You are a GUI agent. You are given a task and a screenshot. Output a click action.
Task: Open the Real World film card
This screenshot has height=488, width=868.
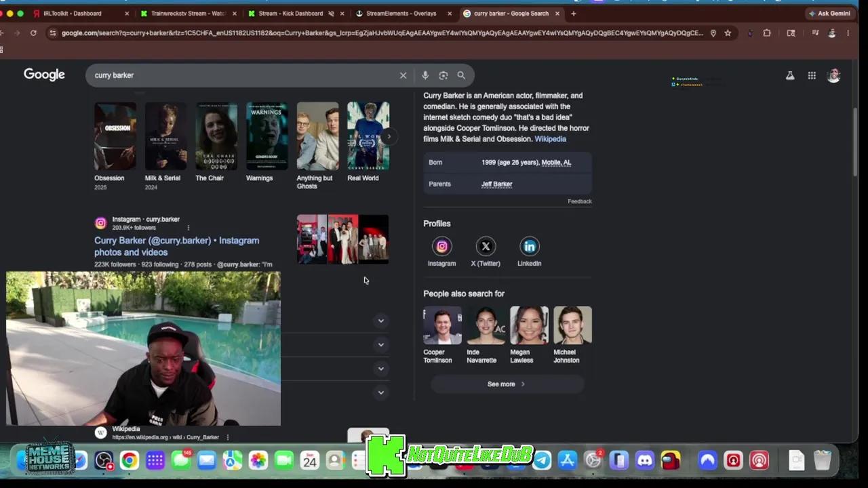[368, 142]
